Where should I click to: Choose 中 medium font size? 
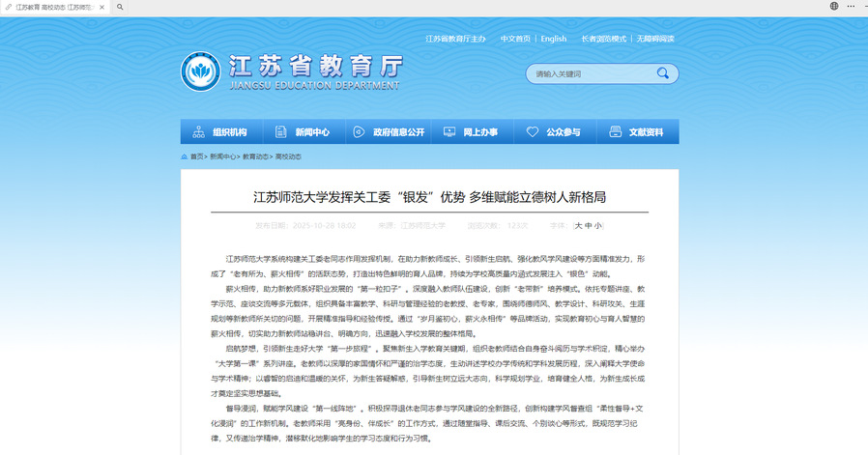[x=589, y=225]
